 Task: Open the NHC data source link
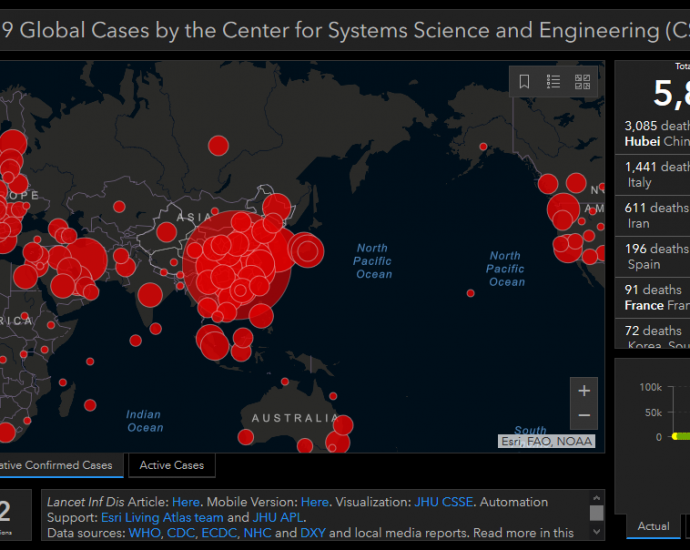click(257, 533)
